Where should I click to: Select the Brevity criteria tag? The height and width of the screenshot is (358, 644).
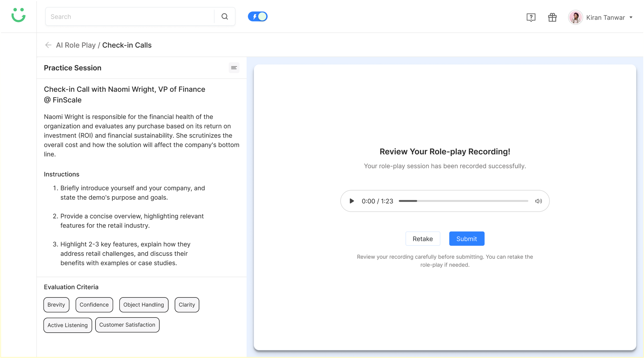(x=56, y=305)
